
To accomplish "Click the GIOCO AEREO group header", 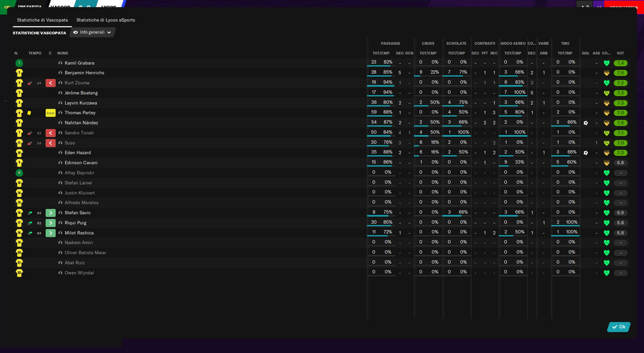I will click(x=513, y=44).
